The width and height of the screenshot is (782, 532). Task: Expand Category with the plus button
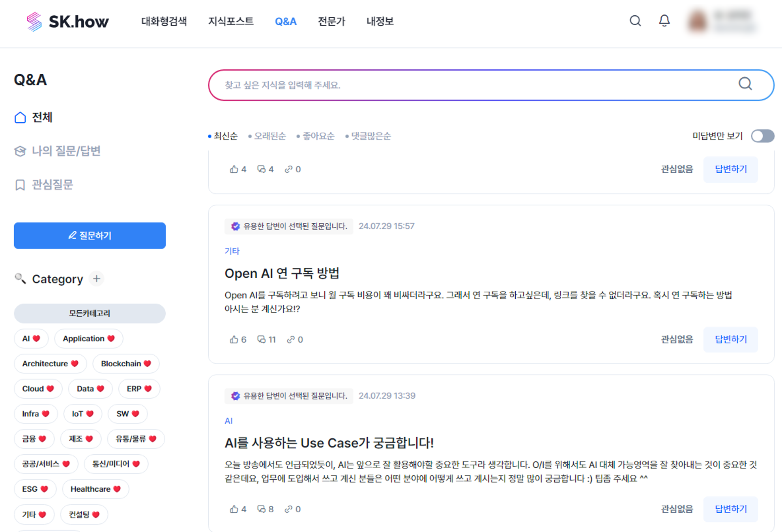(97, 279)
